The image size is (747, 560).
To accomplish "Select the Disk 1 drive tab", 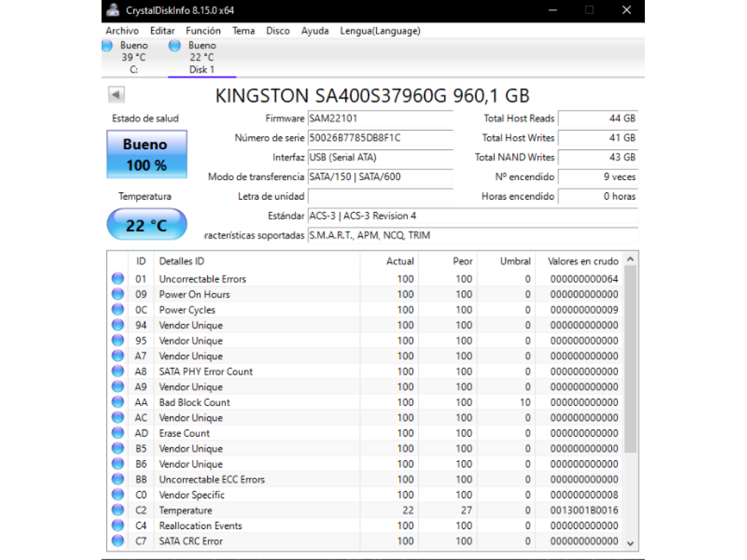I will 202,57.
